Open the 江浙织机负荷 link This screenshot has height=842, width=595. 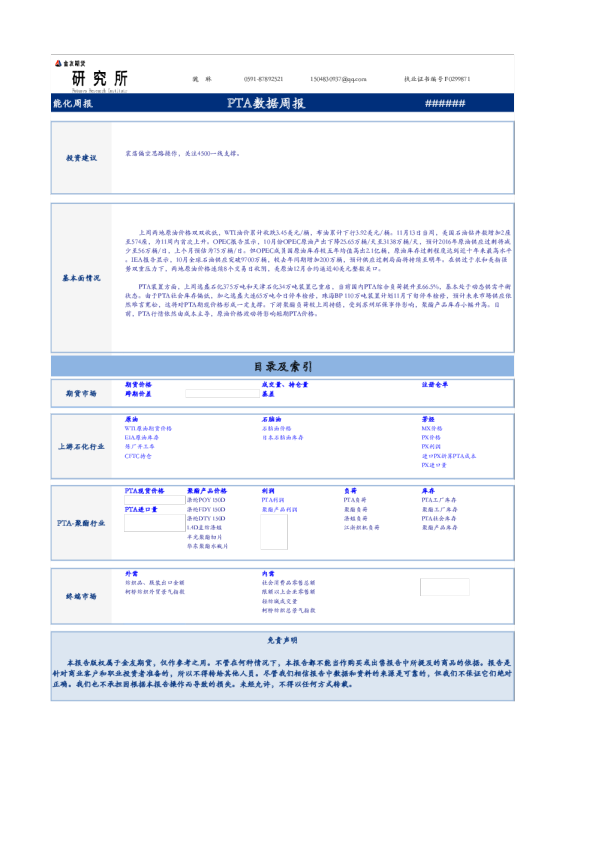click(362, 527)
